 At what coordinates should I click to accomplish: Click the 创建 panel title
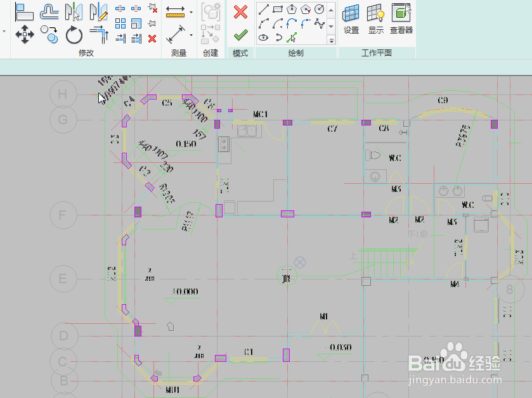[211, 53]
